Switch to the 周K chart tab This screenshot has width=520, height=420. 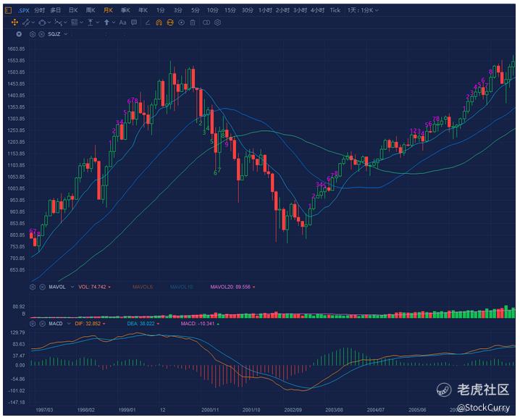pyautogui.click(x=91, y=10)
